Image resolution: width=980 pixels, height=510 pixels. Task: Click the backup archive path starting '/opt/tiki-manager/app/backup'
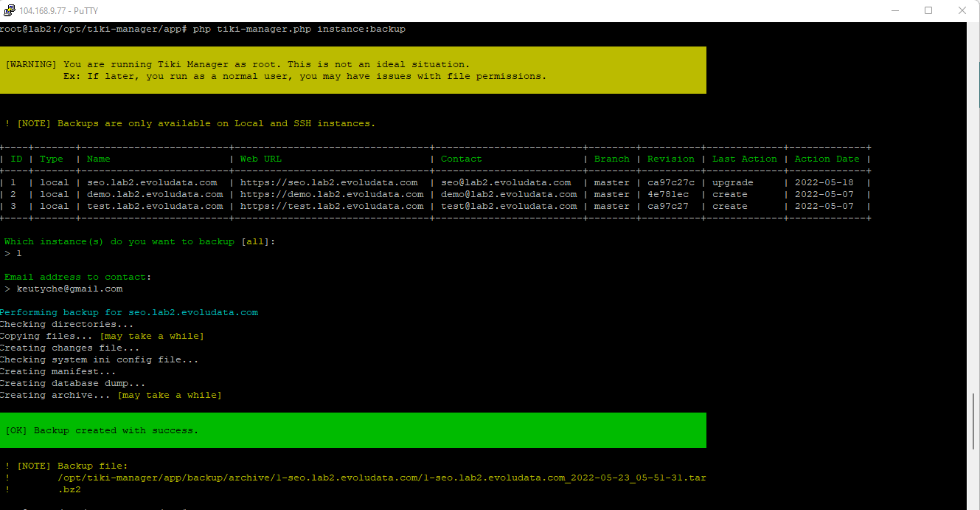click(382, 478)
